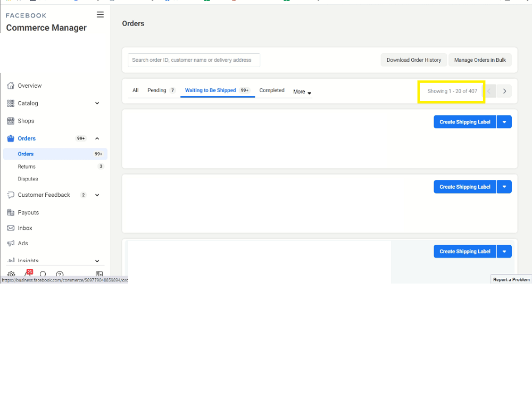Open Orders sub-item in sidebar
Viewport: 532px width, 399px height.
[x=55, y=154]
